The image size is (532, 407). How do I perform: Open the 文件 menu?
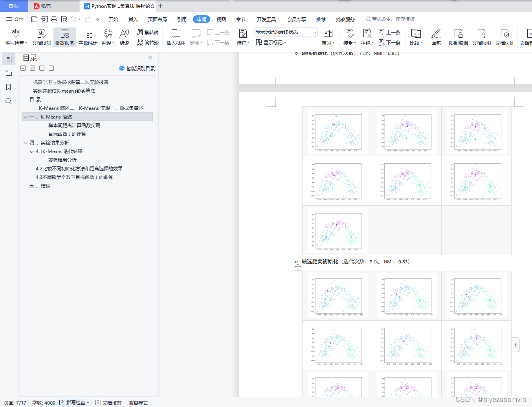(15, 19)
